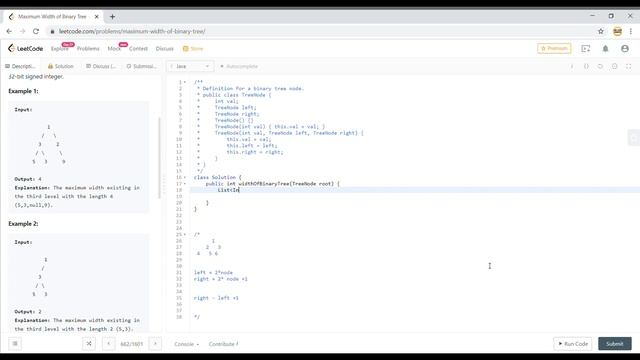The image size is (640, 360).
Task: Go to next problem arrow
Action: [x=155, y=344]
